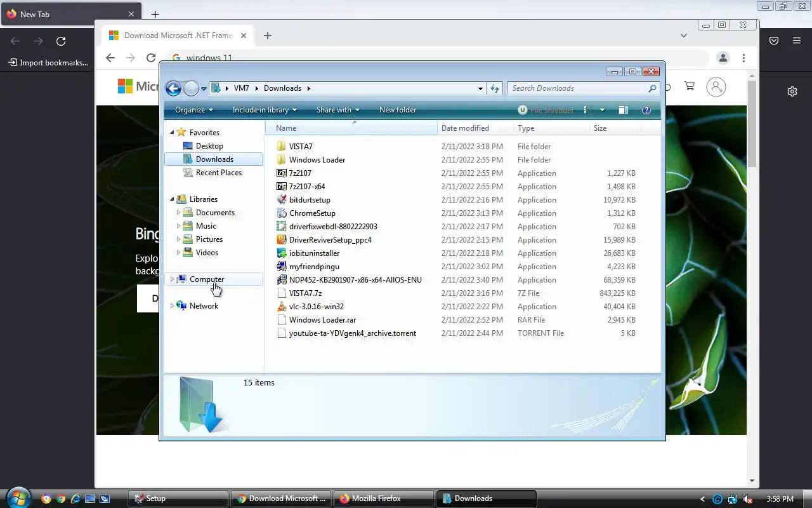Expand the Music library node
This screenshot has height=508, width=812.
pyautogui.click(x=178, y=225)
